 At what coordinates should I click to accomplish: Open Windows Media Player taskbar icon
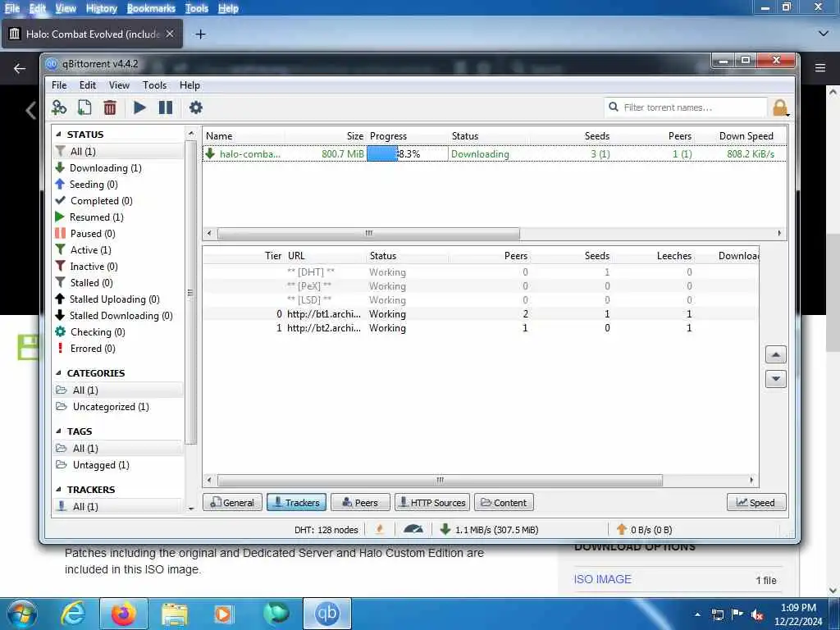pyautogui.click(x=223, y=614)
